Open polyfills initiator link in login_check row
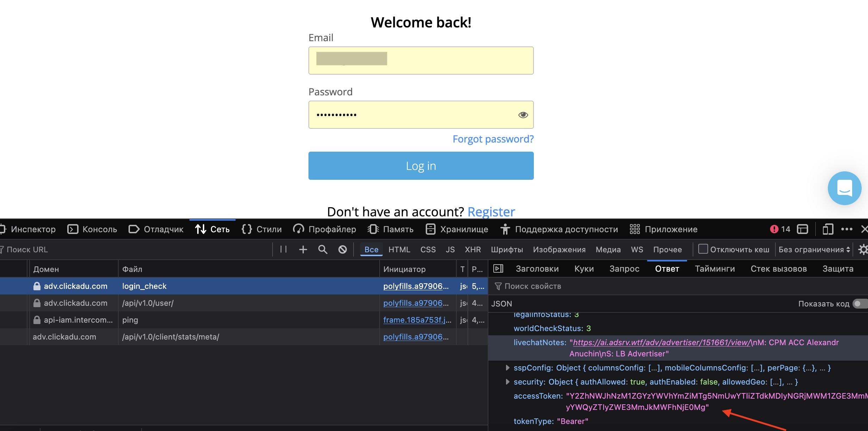868x431 pixels. coord(416,286)
